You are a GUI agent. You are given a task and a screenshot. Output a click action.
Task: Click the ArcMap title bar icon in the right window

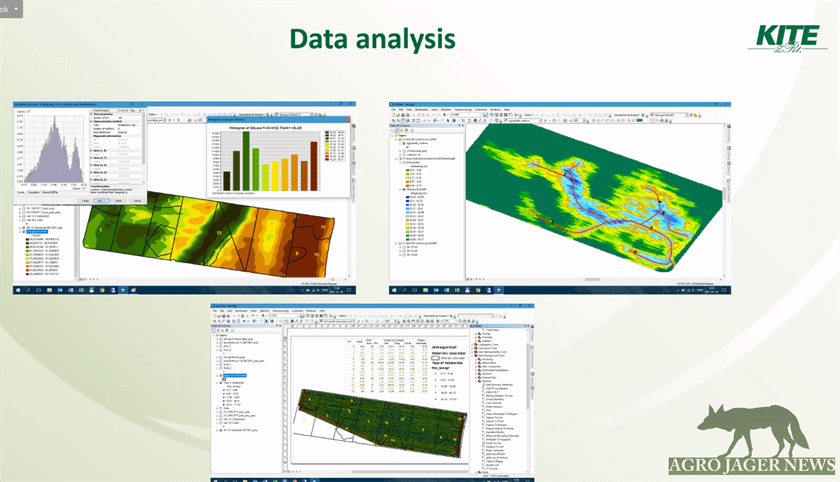[392, 103]
